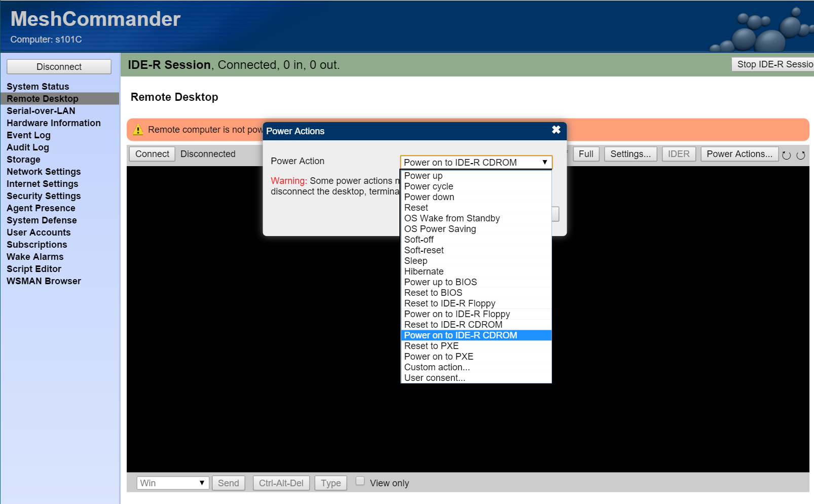
Task: Click the Settings... button
Action: (x=630, y=154)
